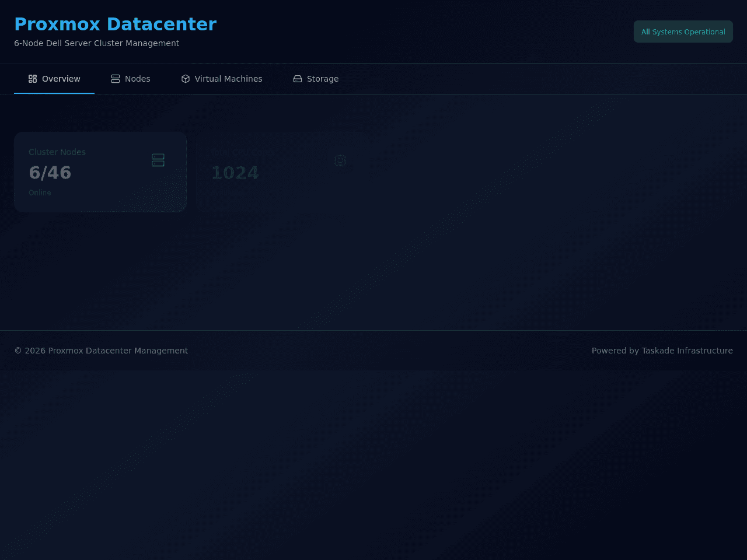This screenshot has width=747, height=560.
Task: Click the 2026 Proxmox Datacenter Management copyright
Action: [x=101, y=351]
